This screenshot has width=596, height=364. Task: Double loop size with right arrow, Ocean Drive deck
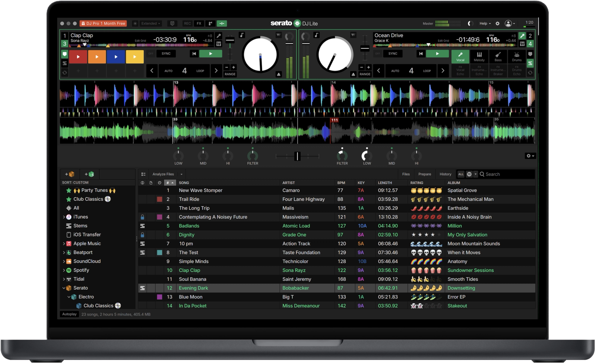point(443,71)
